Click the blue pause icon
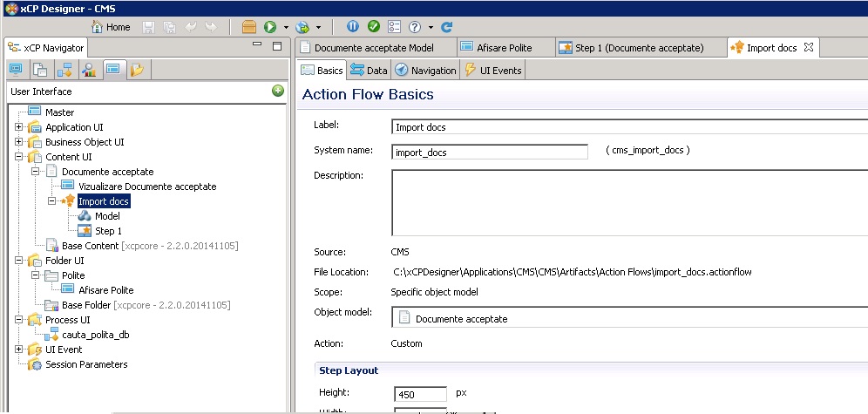The width and height of the screenshot is (868, 414). (353, 26)
